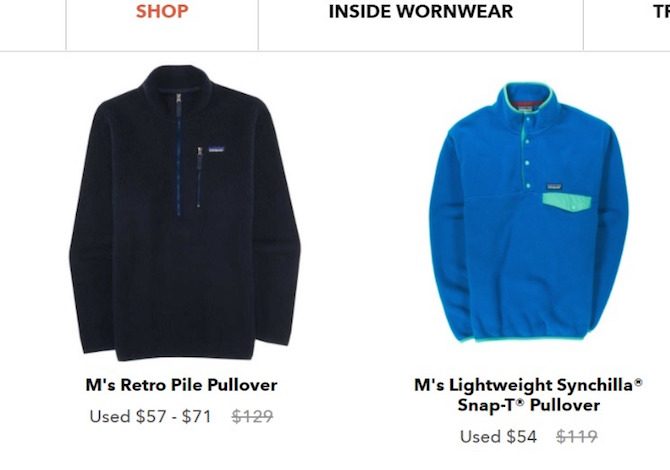Click the collar of the navy Retro Pile pullover
The width and height of the screenshot is (670, 470).
coord(179,80)
